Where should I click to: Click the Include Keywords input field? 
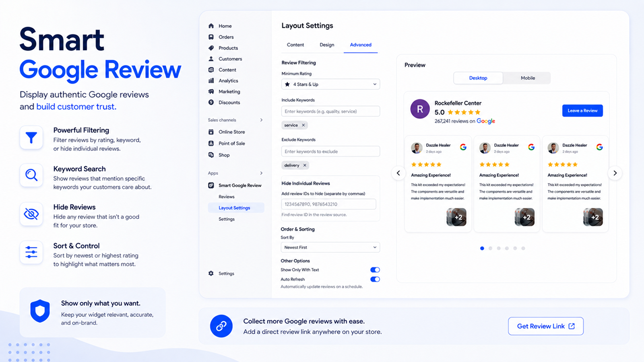(330, 111)
